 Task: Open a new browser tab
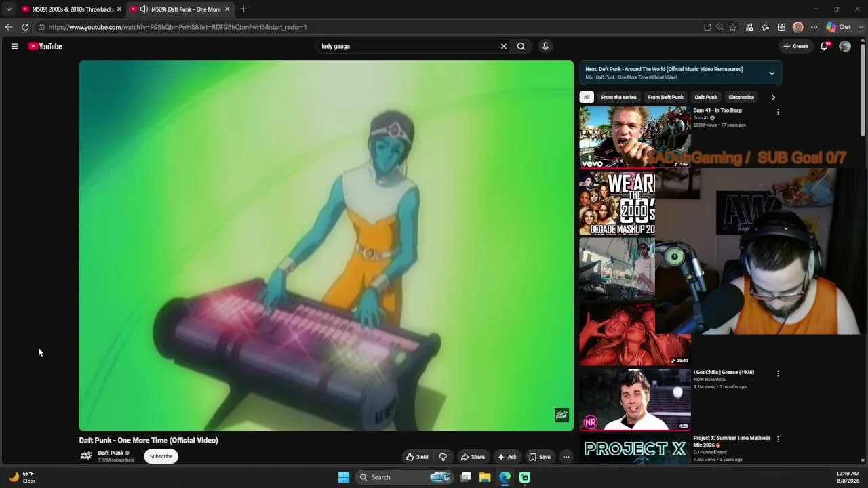tap(243, 9)
